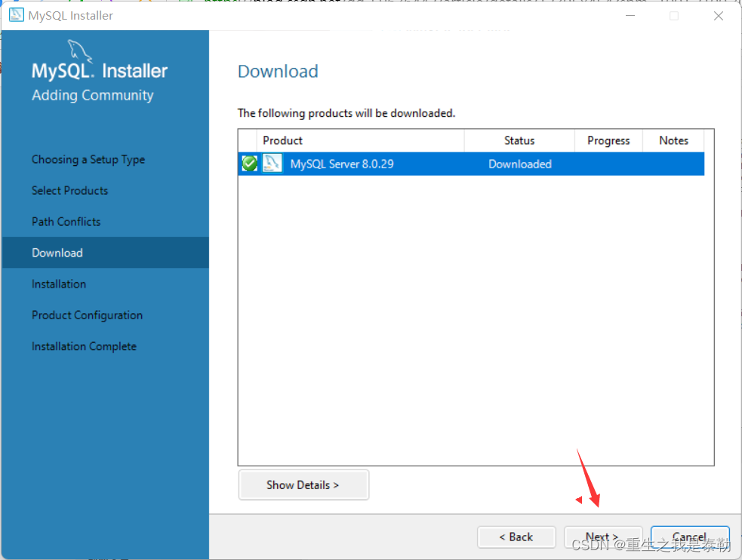Expand Show Details button
Screen dimensions: 742x560
pyautogui.click(x=303, y=485)
